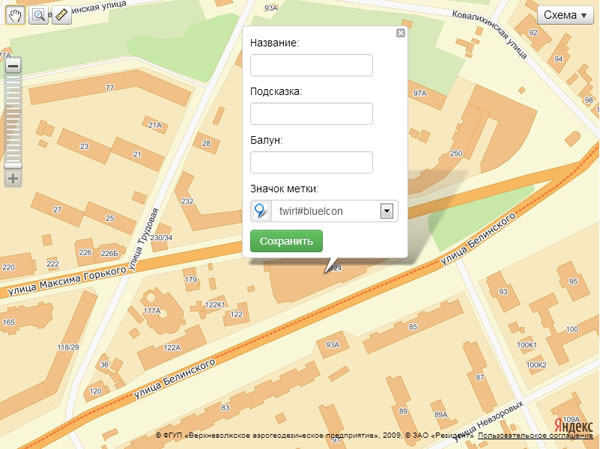Click building 250 on the map
Viewport: 600px width, 449px height.
click(x=456, y=154)
